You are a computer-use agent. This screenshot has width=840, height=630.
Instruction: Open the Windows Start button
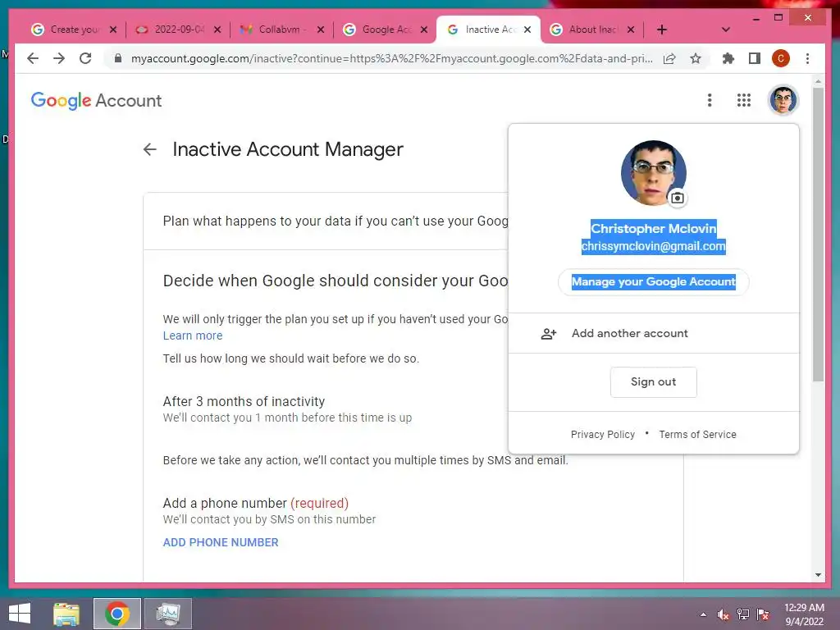click(x=20, y=614)
